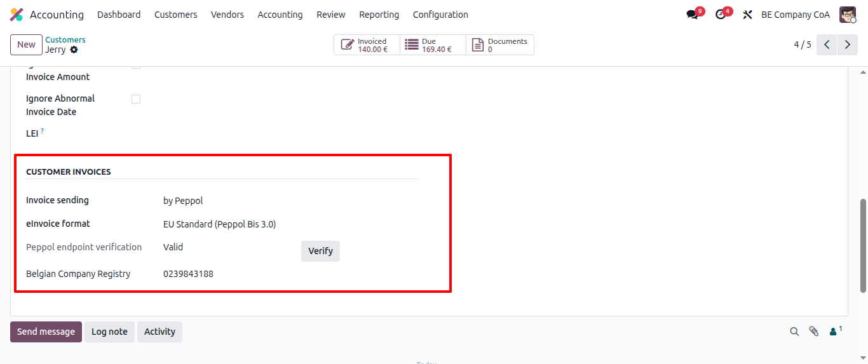Show followers icon
Screen dimensions: 868x364
click(x=836, y=331)
